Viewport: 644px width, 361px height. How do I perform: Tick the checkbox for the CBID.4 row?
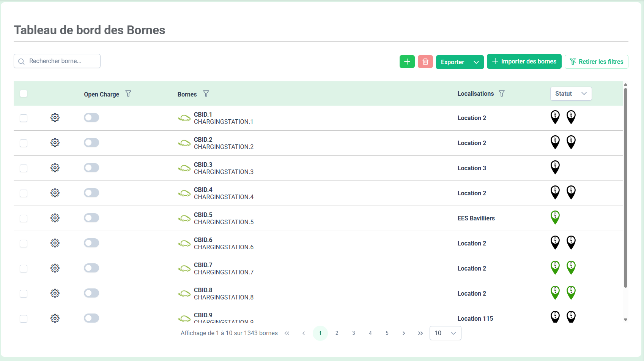[x=24, y=193]
